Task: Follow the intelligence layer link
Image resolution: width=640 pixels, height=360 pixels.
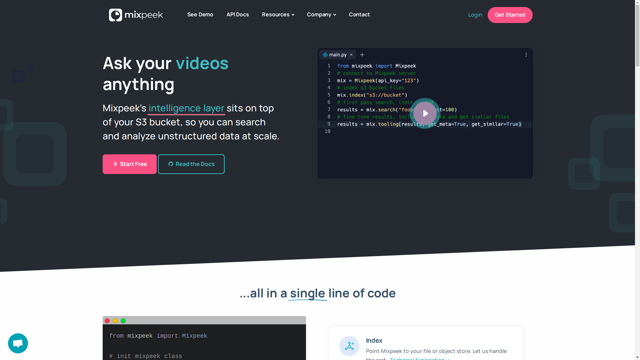Action: pos(186,108)
